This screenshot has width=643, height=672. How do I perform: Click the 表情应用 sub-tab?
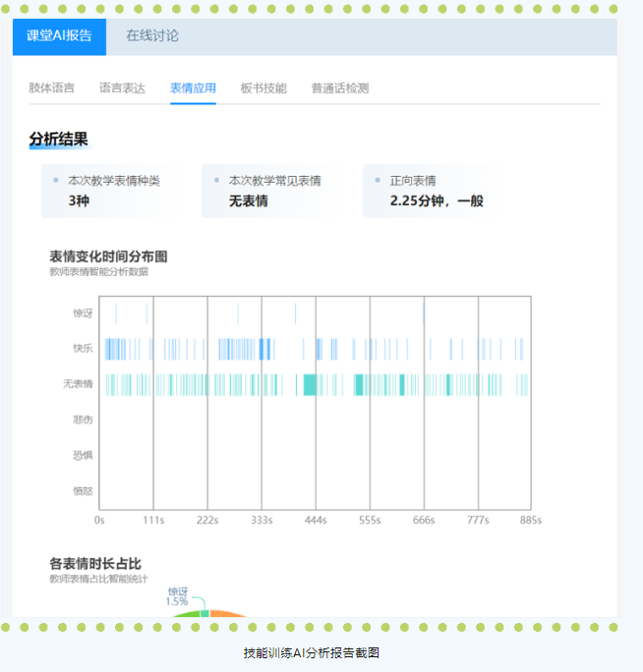[x=193, y=87]
